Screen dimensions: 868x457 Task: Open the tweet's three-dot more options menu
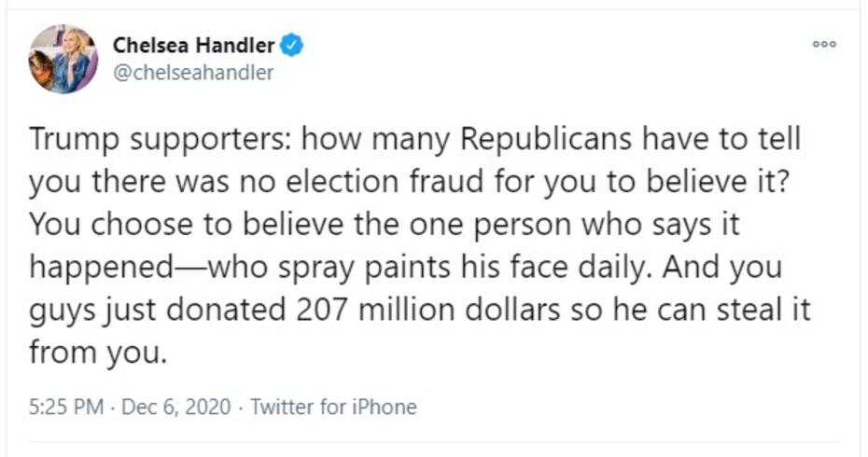(x=822, y=45)
